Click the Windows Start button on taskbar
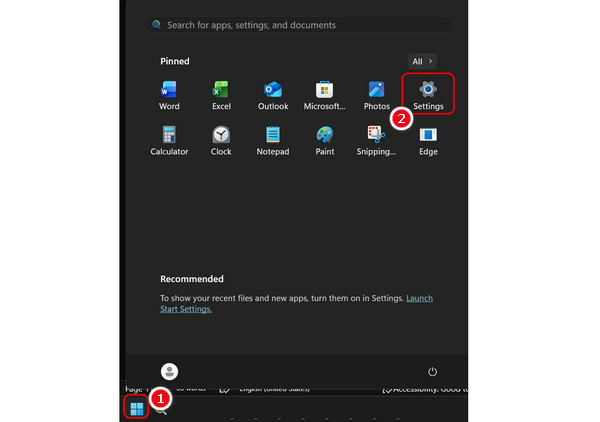600x422 pixels. pos(137,408)
